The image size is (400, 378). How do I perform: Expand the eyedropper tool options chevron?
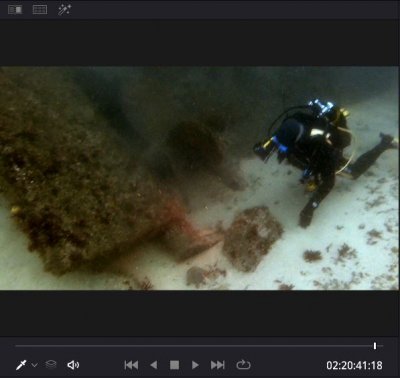(x=34, y=365)
